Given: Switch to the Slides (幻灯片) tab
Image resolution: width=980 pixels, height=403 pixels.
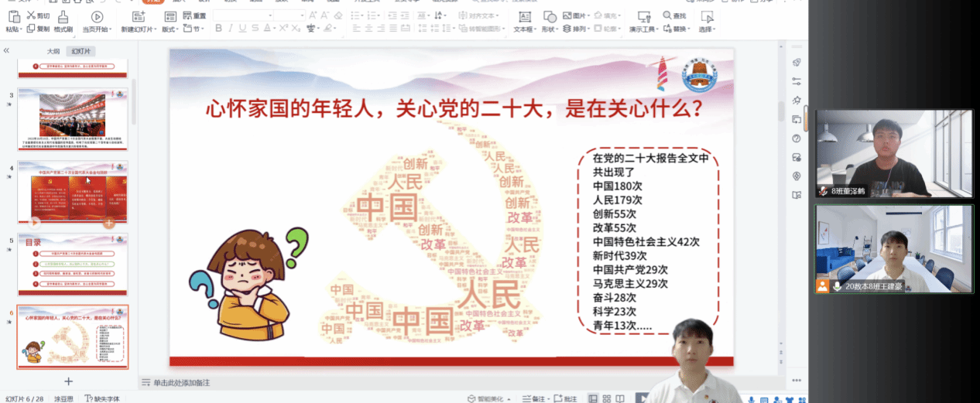Looking at the screenshot, I should point(80,51).
